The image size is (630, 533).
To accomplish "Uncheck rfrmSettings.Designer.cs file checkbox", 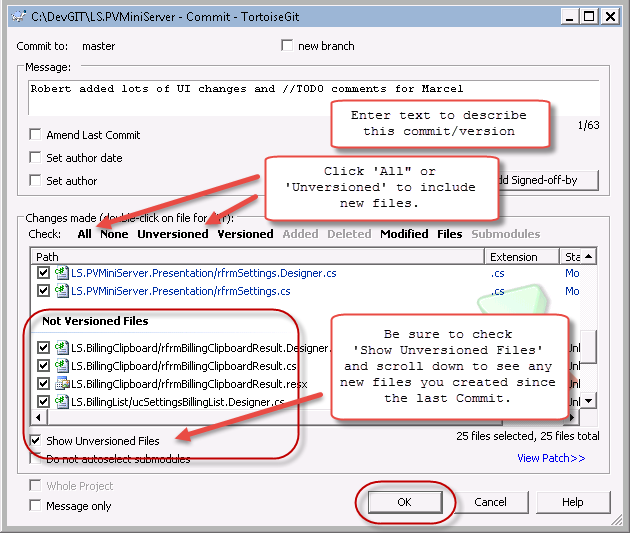I will click(x=43, y=273).
